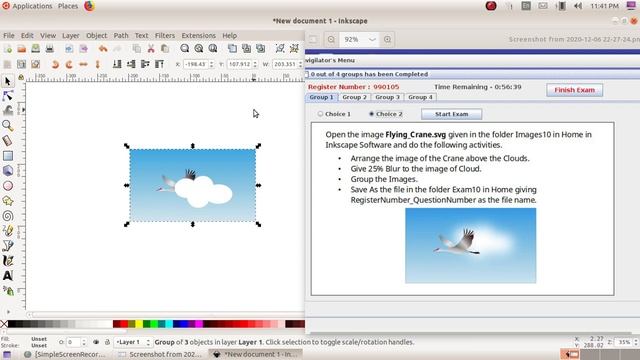Click the Raise to top icon
This screenshot has height=360, width=640.
(159, 64)
